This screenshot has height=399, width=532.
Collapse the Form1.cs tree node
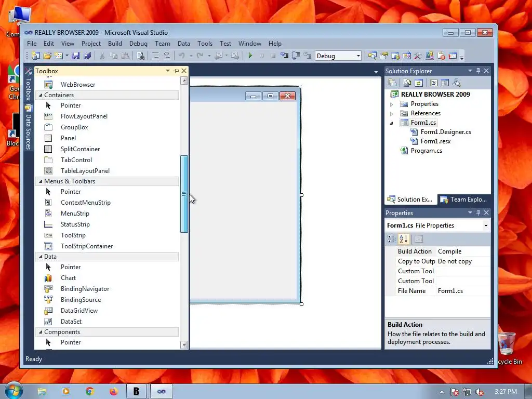(x=392, y=123)
